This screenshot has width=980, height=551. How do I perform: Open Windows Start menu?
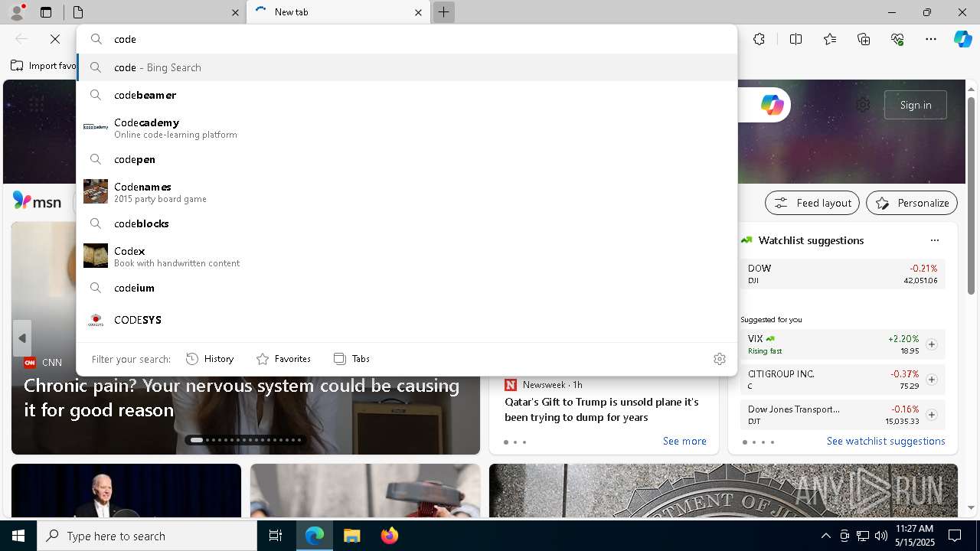[x=18, y=536]
